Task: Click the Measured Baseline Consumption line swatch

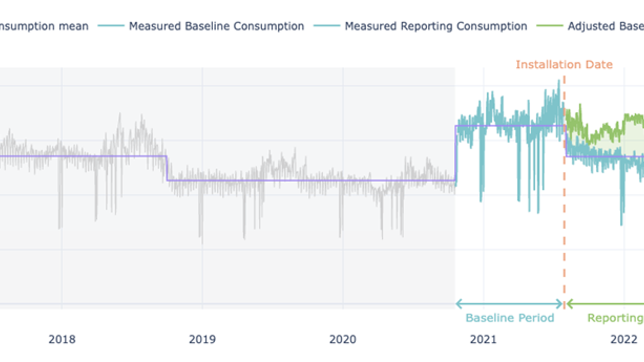Action: (x=111, y=26)
